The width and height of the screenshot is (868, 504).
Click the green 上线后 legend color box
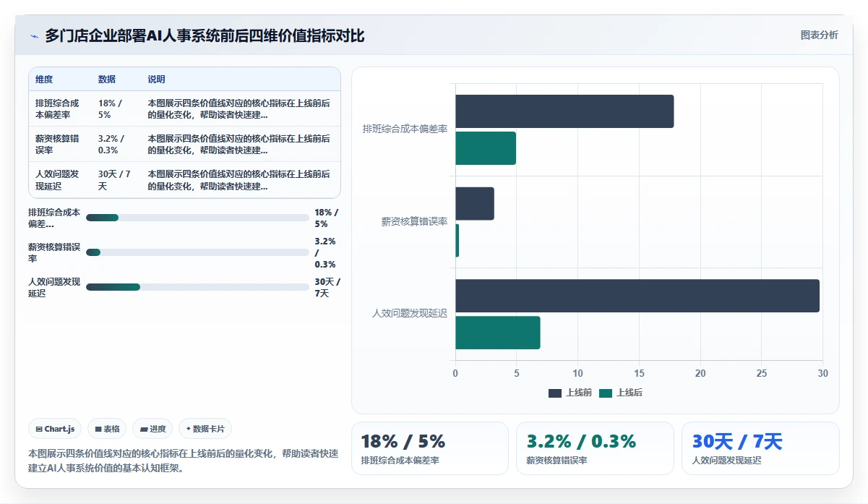click(x=605, y=393)
